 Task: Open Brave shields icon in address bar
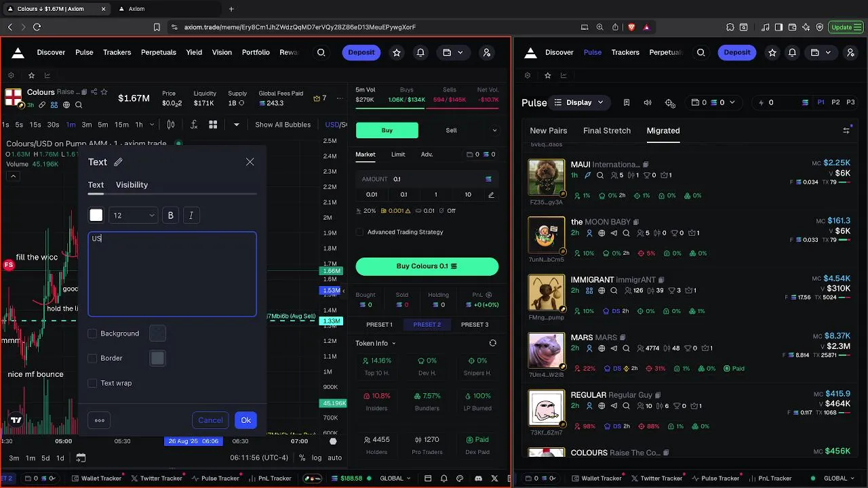631,27
